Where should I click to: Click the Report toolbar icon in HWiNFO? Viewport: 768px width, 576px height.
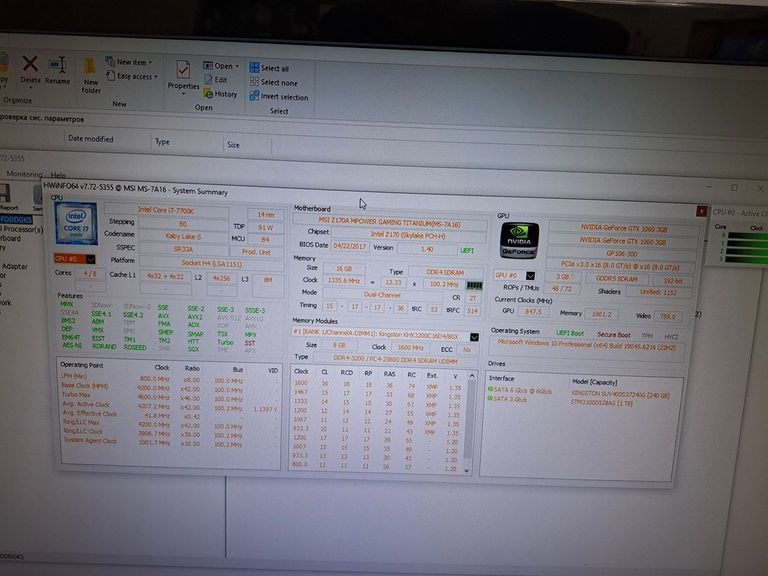pos(6,197)
